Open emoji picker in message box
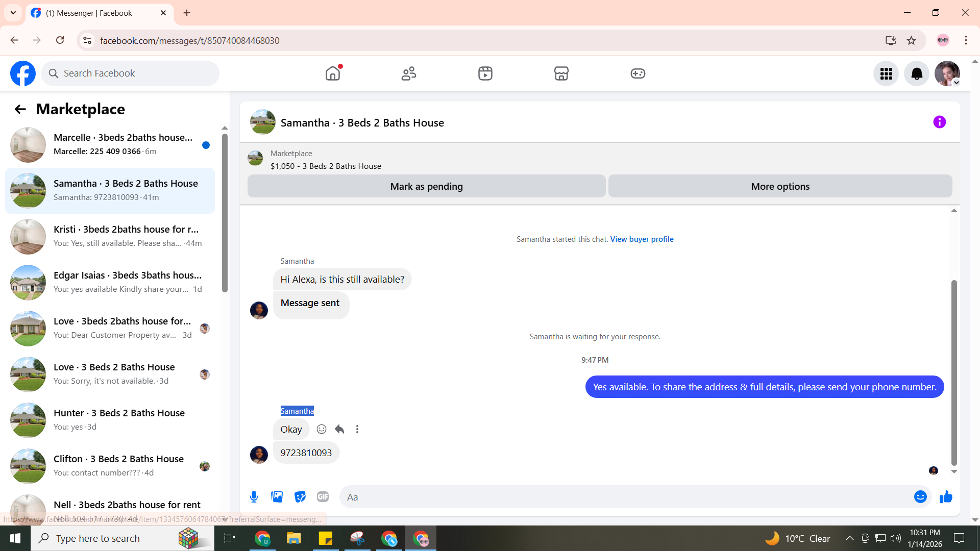Screen dimensions: 980x551 [920, 497]
